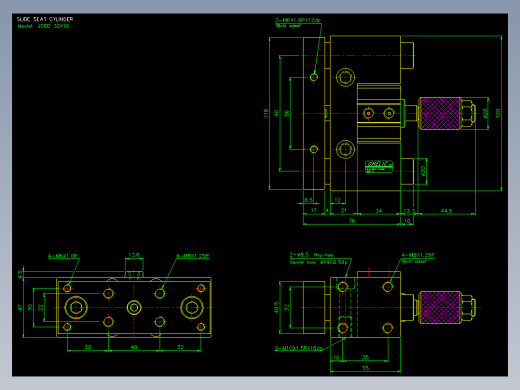Click the "47" vertical dimension value
The width and height of the screenshot is (520, 390).
pyautogui.click(x=20, y=307)
